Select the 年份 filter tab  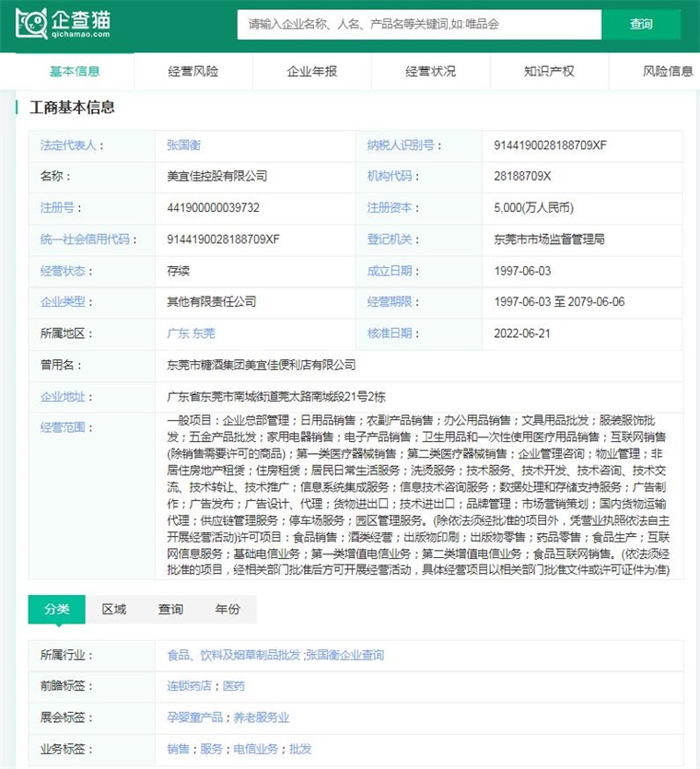[227, 610]
